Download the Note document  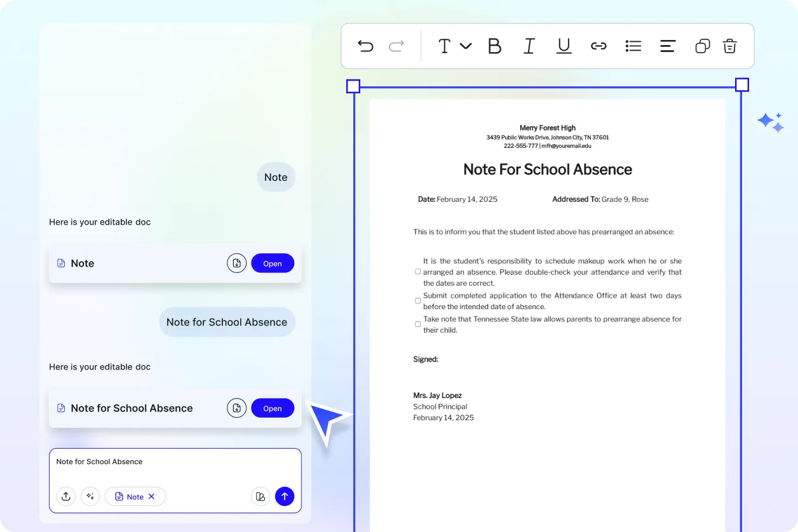[236, 263]
